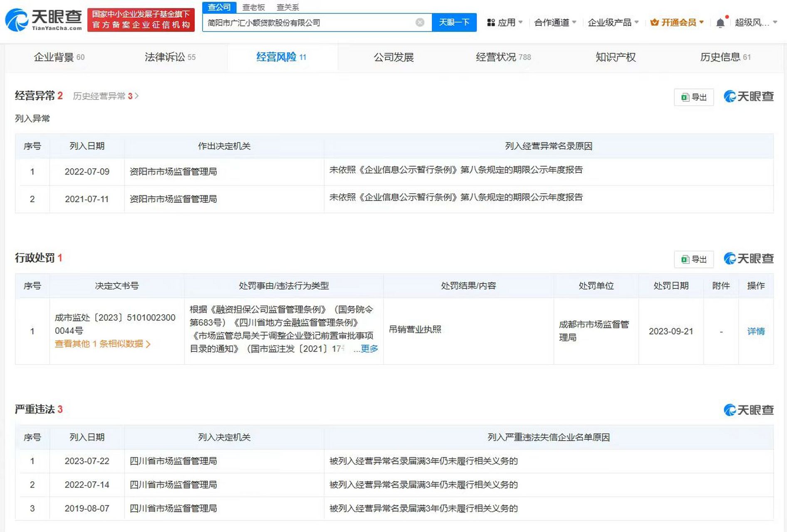
Task: Click the 官方备案企业征信机构 red banner
Action: tap(141, 20)
